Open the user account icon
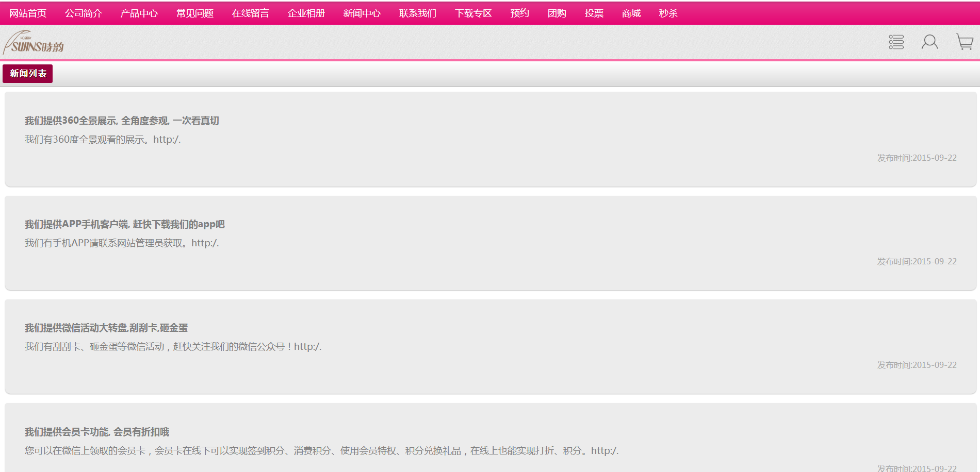The width and height of the screenshot is (980, 472). coord(930,42)
